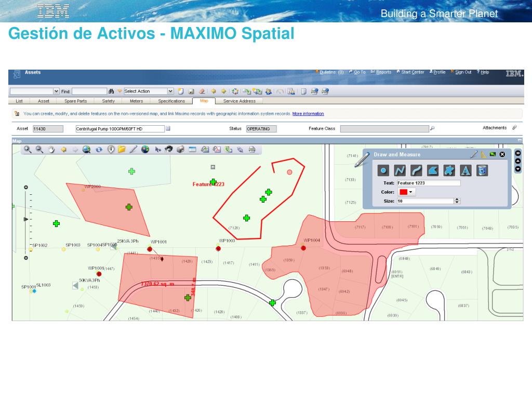Viewport: 532px width, 399px height.
Task: Click the fast-forward arrow on the map side control
Action: [518, 153]
